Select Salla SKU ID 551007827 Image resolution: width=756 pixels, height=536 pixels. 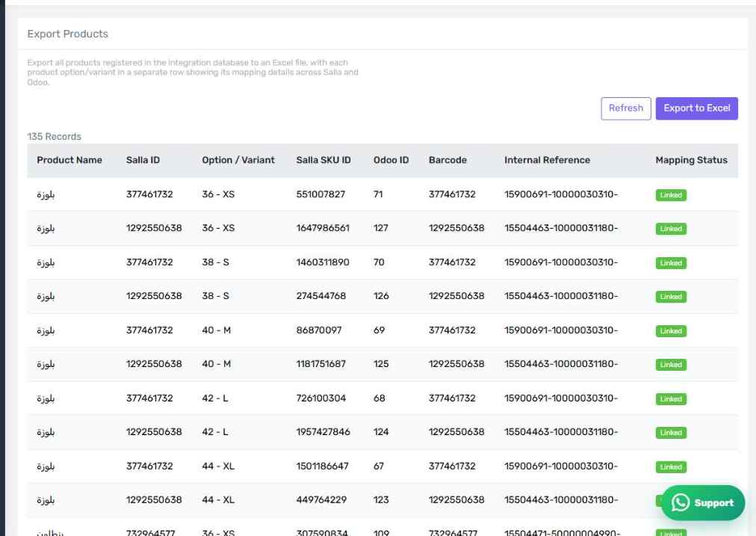(x=320, y=194)
